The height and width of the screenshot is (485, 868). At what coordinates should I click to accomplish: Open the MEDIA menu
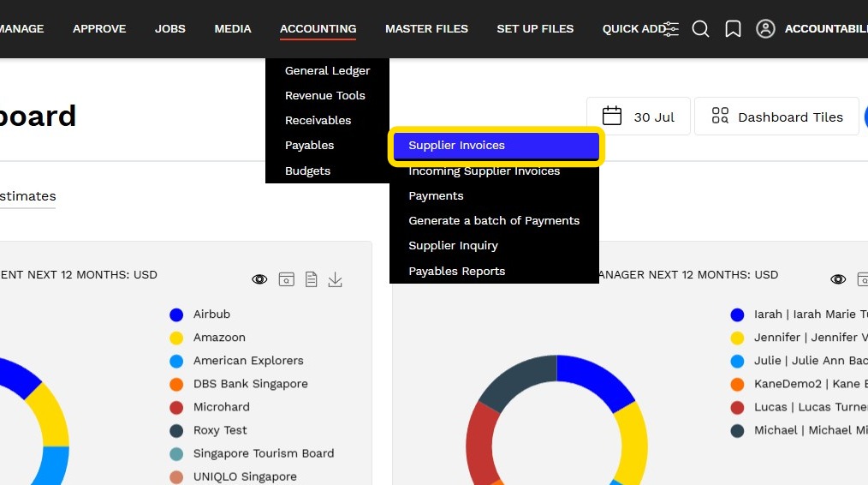(233, 29)
